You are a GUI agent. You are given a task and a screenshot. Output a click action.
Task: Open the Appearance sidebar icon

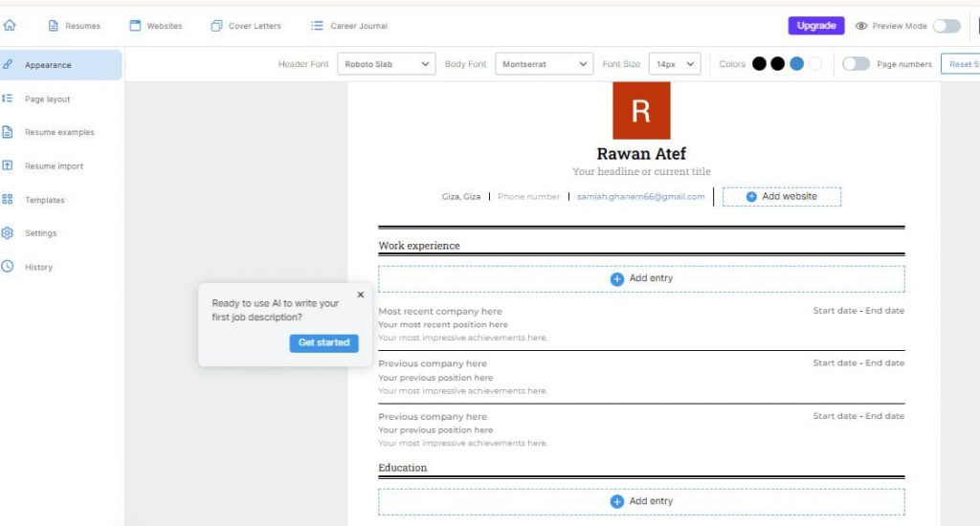(x=8, y=65)
